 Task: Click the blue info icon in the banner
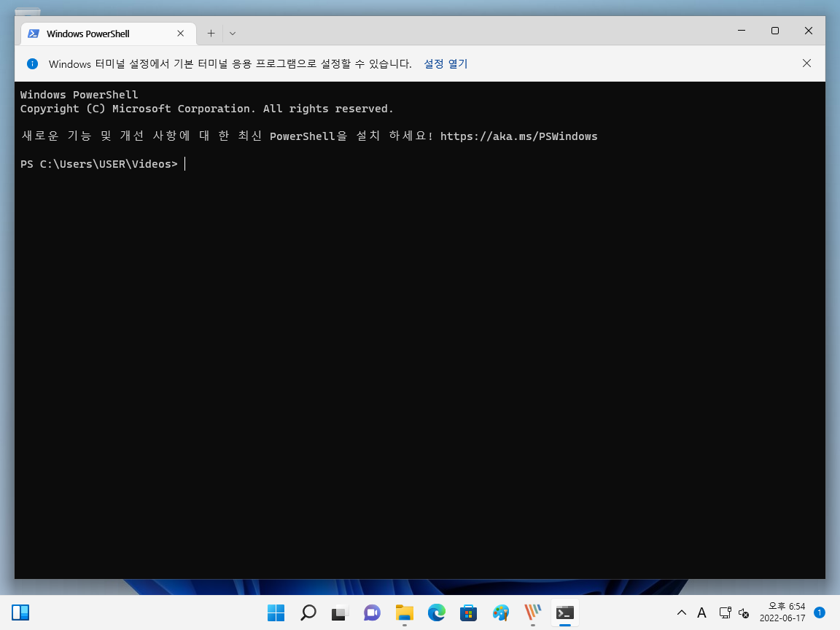point(32,63)
